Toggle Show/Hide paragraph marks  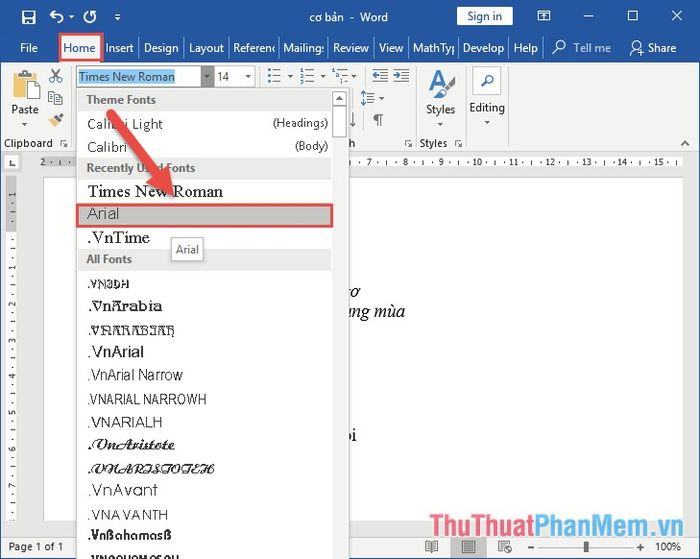(x=378, y=120)
